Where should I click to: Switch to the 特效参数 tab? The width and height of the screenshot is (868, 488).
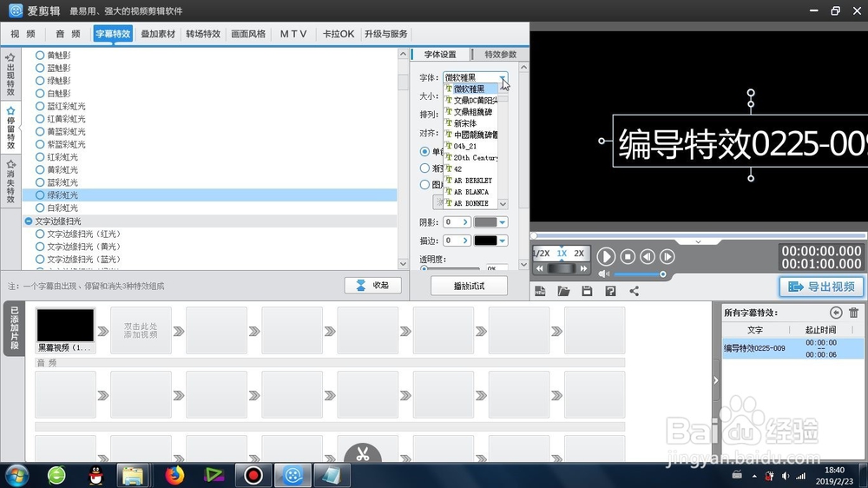click(x=501, y=55)
